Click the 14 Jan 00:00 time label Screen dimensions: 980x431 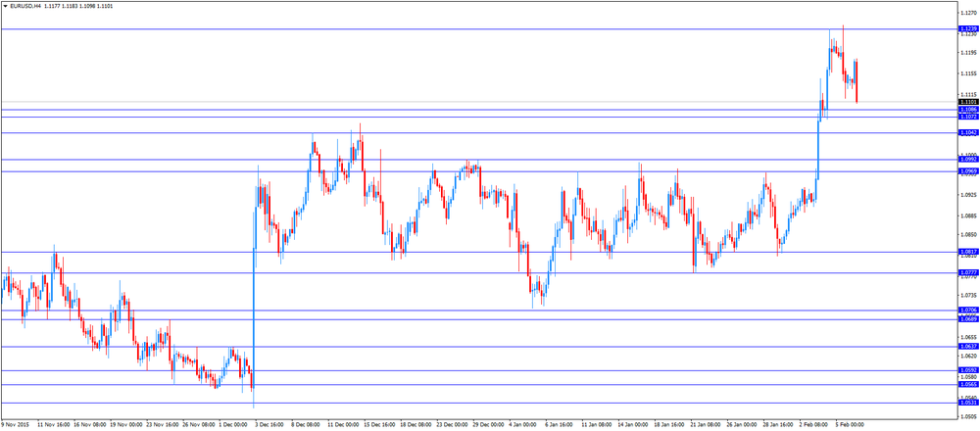pos(632,424)
